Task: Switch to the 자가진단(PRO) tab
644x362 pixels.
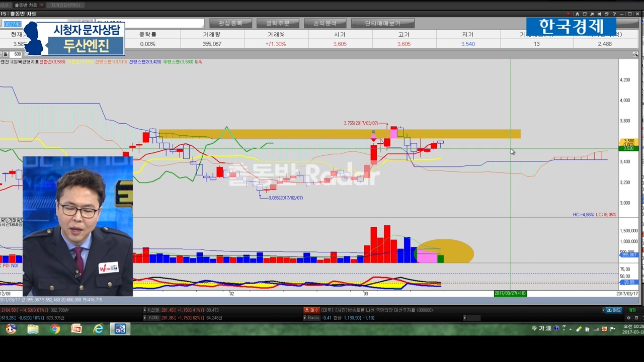Action: pyautogui.click(x=65, y=5)
